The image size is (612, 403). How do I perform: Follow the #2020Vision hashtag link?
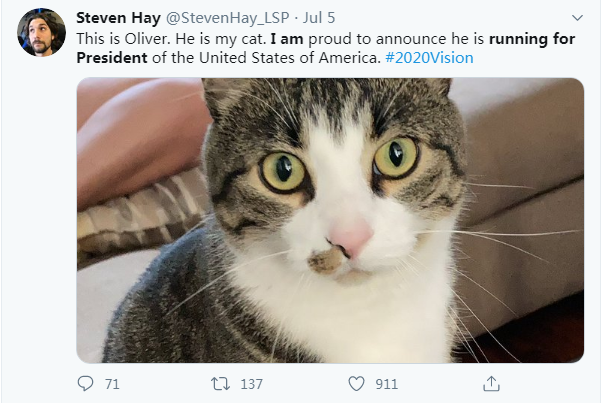click(429, 57)
